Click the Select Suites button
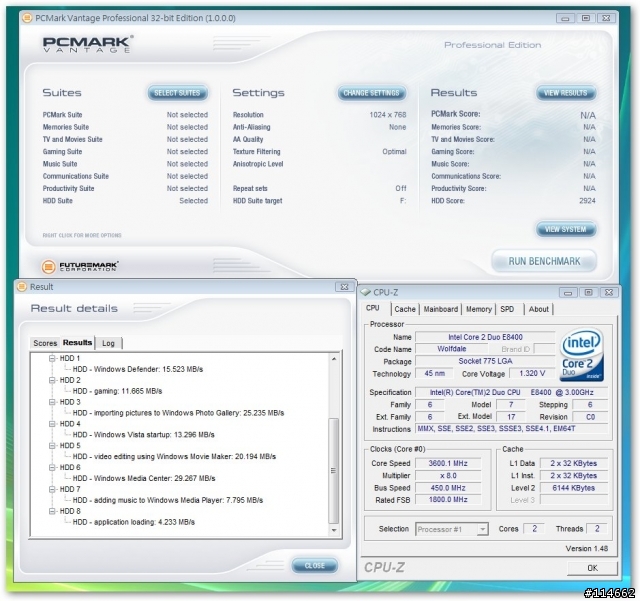This screenshot has width=640, height=601. point(177,93)
